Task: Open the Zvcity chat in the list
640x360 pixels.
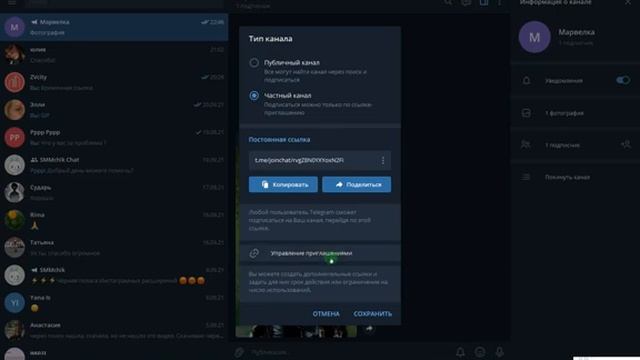Action: tap(114, 82)
